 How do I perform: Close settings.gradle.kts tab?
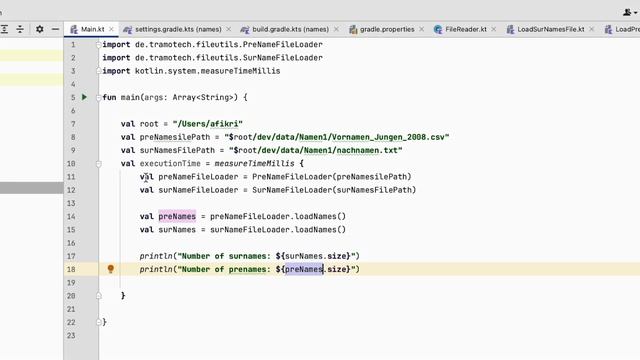point(229,29)
